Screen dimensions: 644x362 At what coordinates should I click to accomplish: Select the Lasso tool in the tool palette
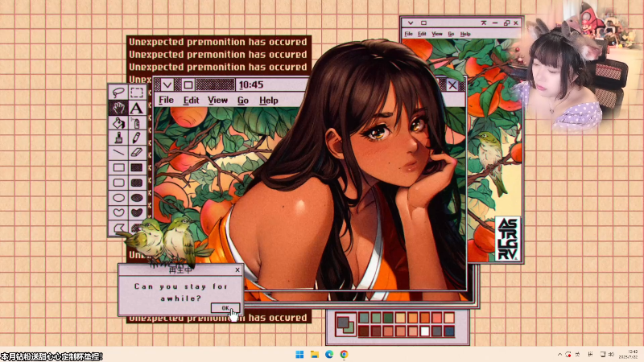click(x=118, y=93)
